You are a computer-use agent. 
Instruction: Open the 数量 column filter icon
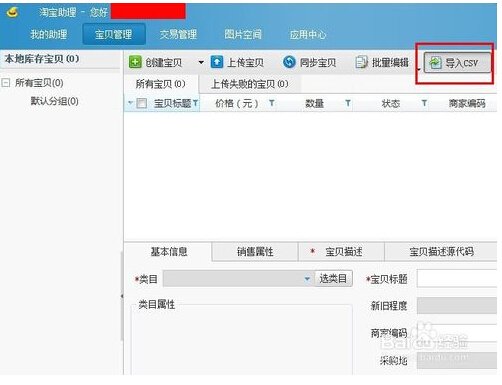tap(348, 103)
